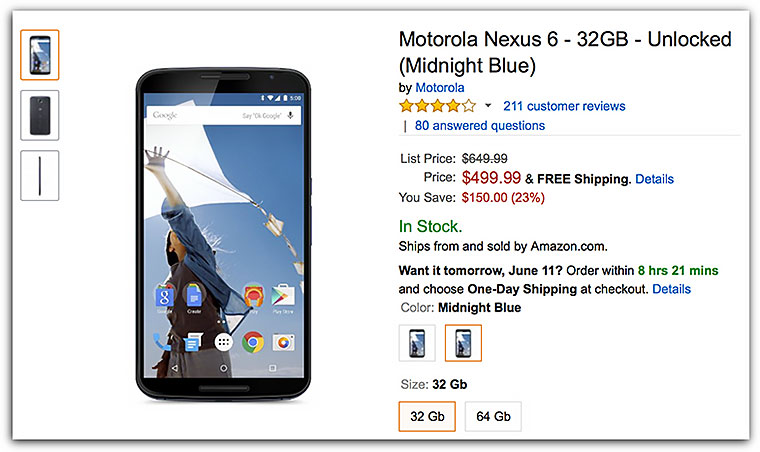The image size is (760, 452).
Task: Click the four-star rating icons
Action: click(437, 105)
